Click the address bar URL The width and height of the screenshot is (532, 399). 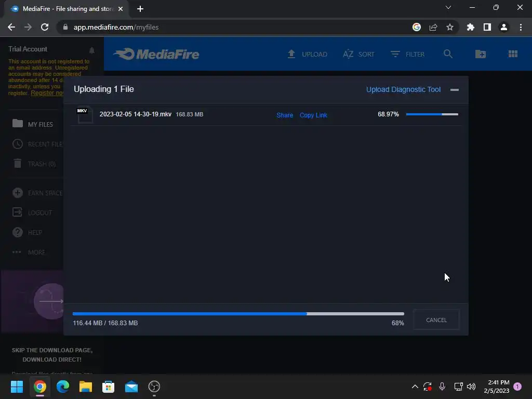tap(116, 27)
